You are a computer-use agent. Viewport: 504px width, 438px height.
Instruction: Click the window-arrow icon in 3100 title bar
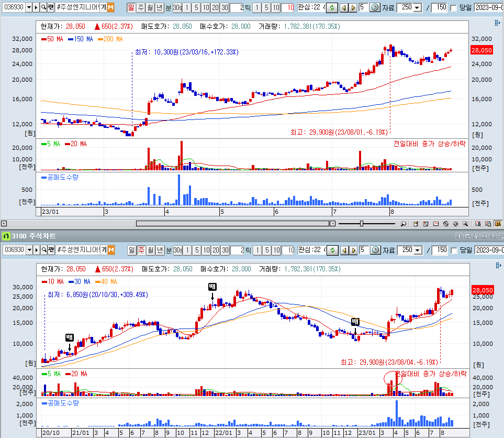pos(468,236)
